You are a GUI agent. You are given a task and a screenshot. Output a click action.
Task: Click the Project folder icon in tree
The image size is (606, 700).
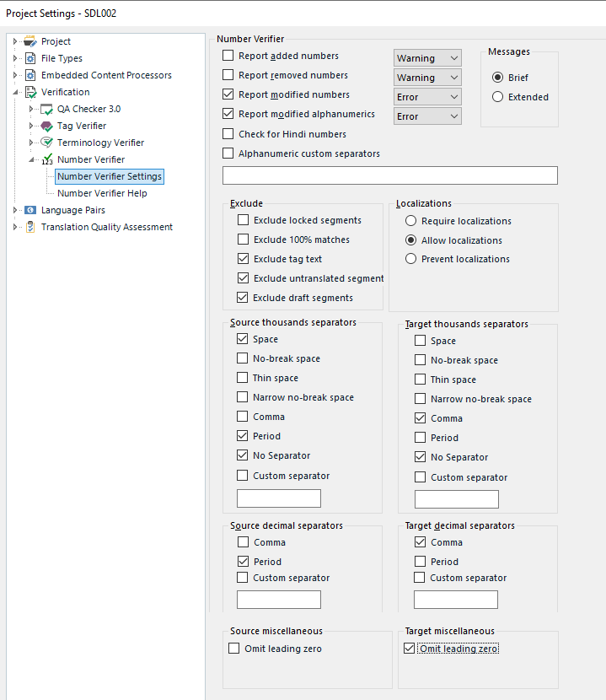30,41
